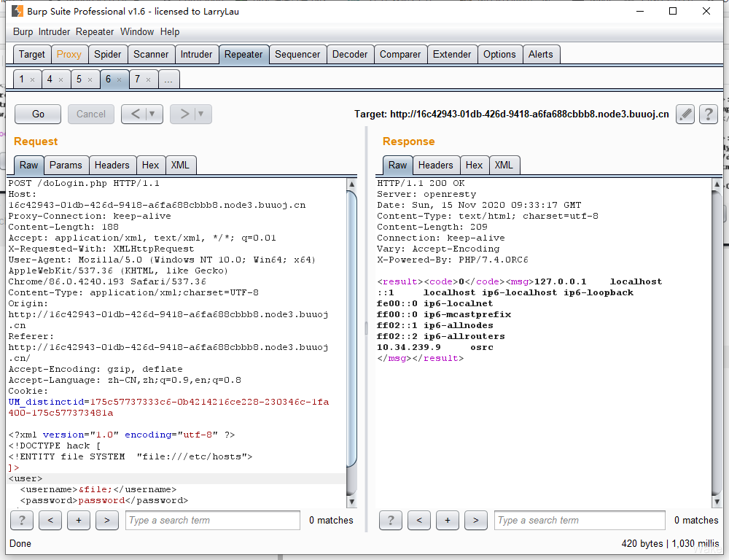The height and width of the screenshot is (560, 729).
Task: Open the back history dropdown arrow
Action: click(x=153, y=114)
